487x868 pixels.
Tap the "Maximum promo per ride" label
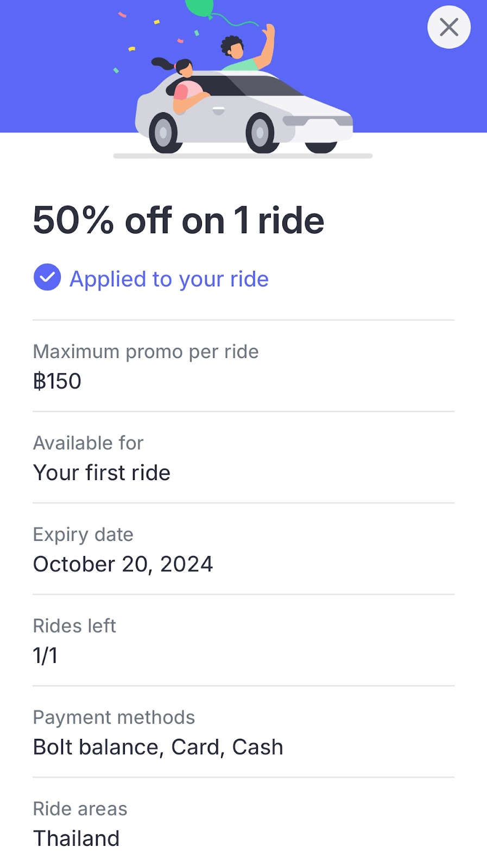point(146,352)
